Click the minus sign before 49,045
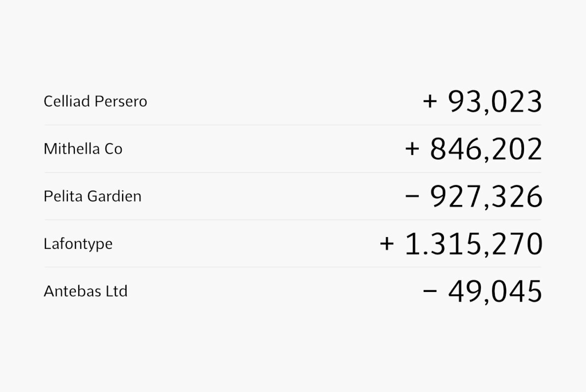Image resolution: width=586 pixels, height=392 pixels. [430, 291]
